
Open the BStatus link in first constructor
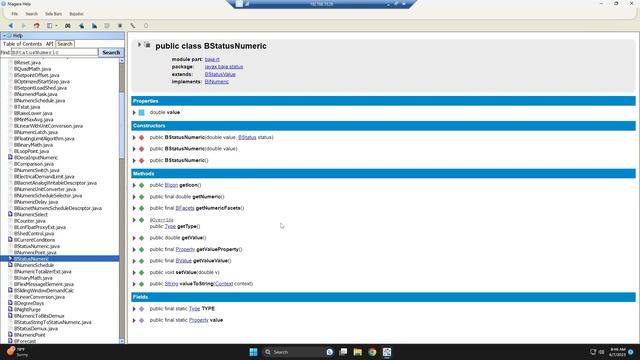click(247, 138)
